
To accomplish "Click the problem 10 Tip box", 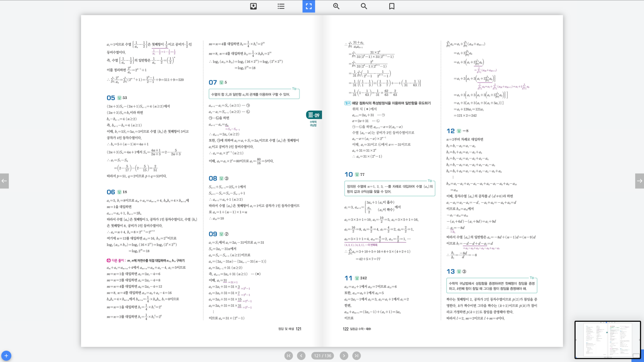I will tap(390, 189).
